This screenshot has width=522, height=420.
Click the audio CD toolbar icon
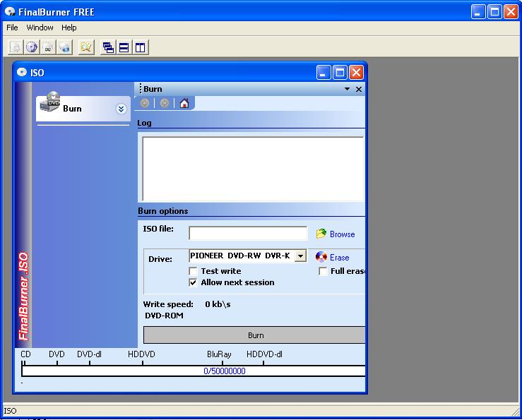[32, 47]
